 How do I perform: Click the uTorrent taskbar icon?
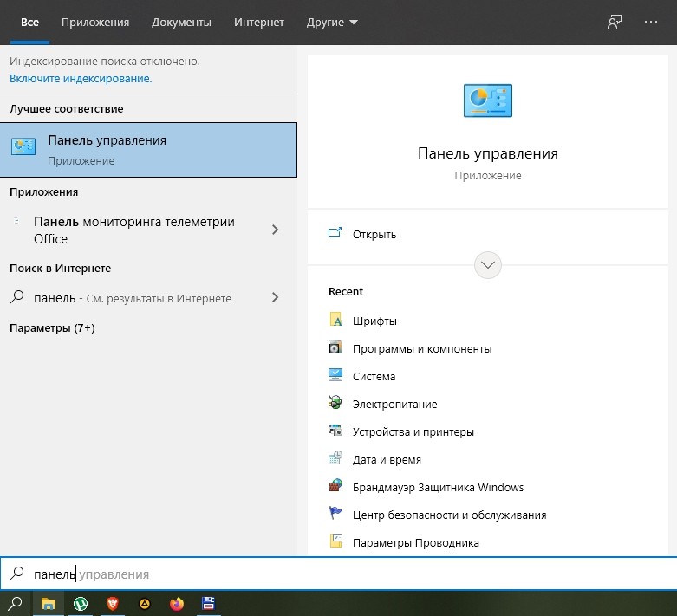pos(81,604)
